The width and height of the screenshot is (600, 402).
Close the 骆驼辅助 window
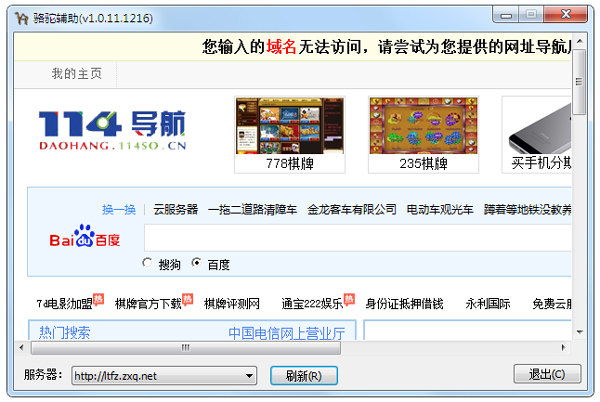coord(566,15)
